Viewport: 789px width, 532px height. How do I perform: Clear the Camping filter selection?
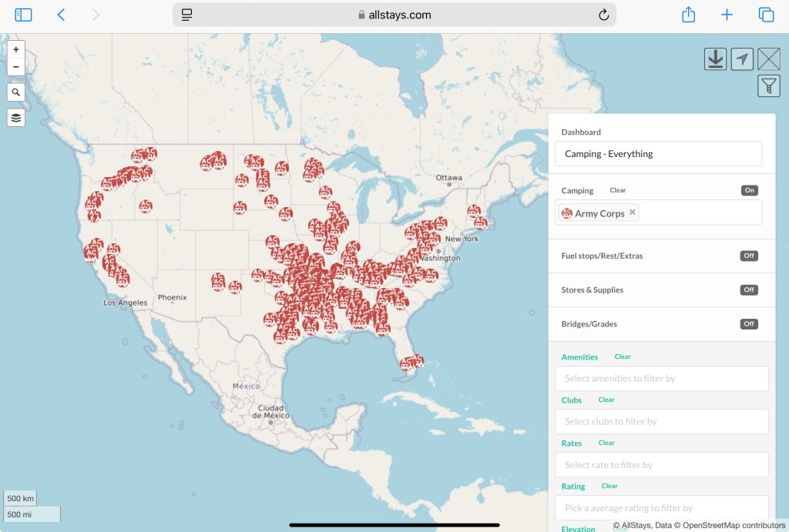[617, 190]
